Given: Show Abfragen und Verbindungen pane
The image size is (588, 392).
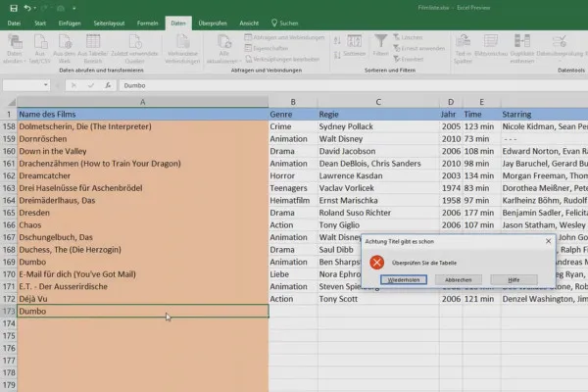Looking at the screenshot, I should point(284,37).
